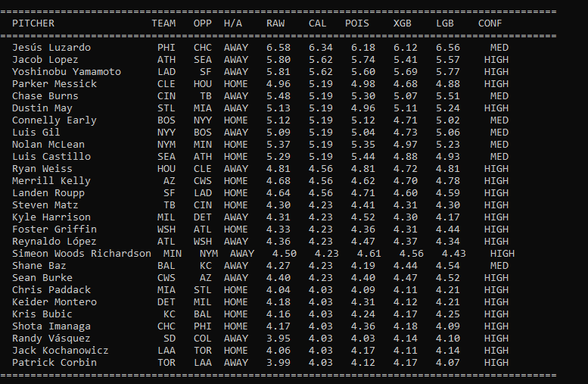The image size is (588, 384).
Task: Select pitcher name Kris Bubic
Action: [42, 314]
